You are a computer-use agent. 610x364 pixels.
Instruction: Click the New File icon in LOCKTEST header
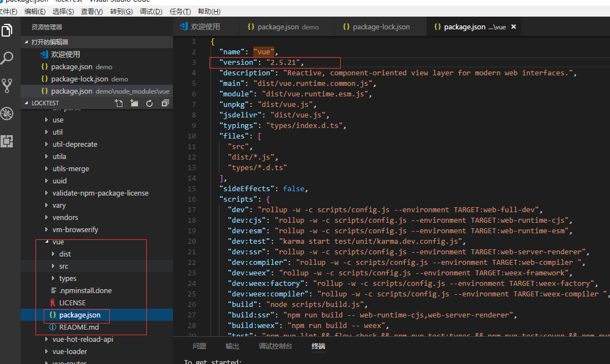coord(118,103)
